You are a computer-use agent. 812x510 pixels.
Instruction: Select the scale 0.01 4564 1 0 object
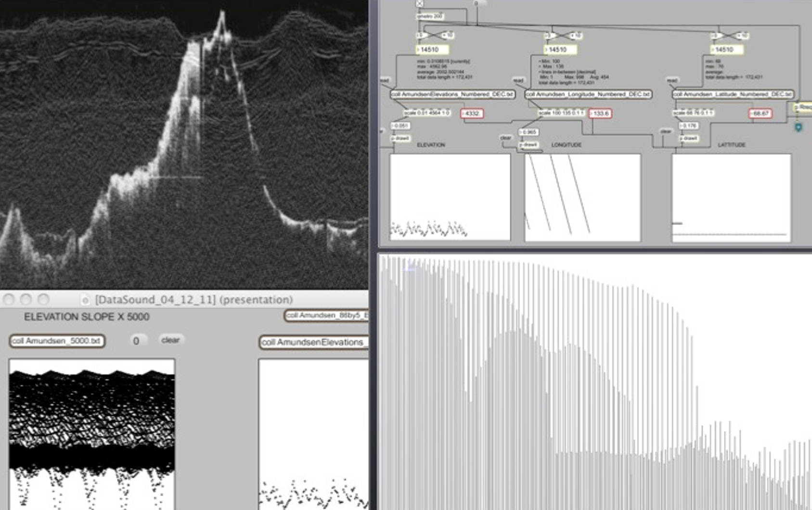pos(427,113)
